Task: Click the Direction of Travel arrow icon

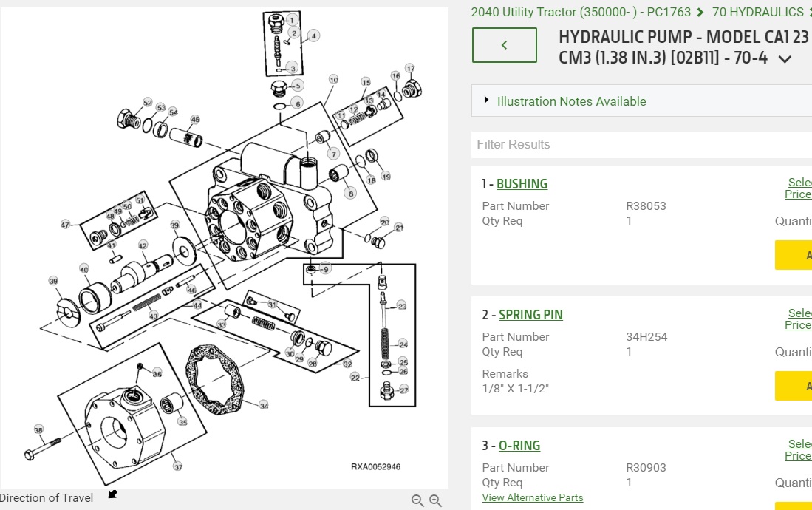Action: pos(112,494)
